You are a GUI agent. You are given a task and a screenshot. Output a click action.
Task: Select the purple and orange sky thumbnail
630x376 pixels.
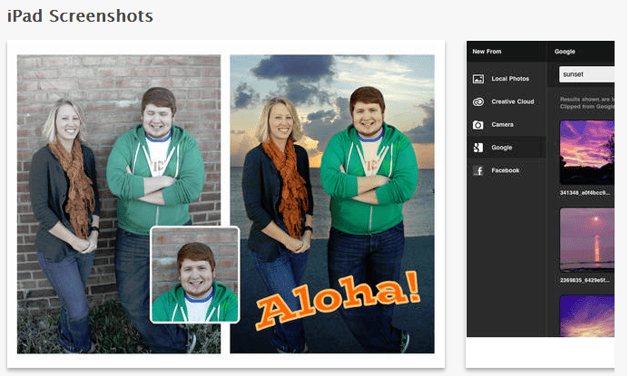[x=587, y=152]
